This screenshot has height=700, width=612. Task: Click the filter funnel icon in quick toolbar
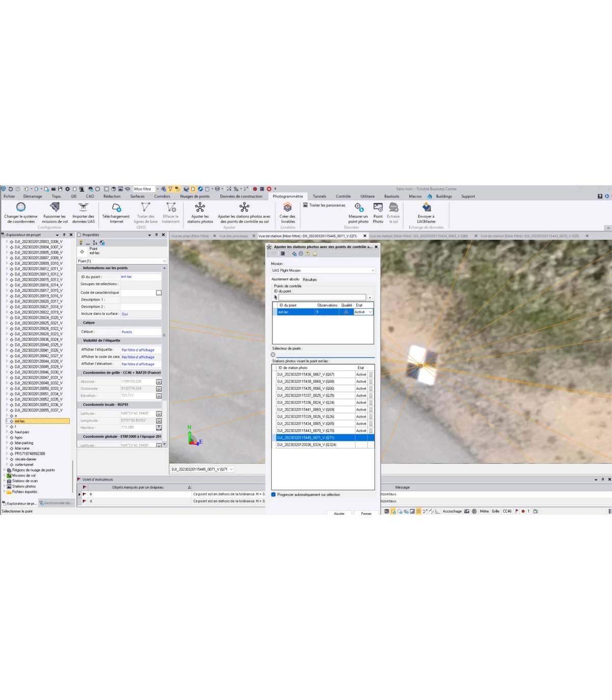pos(170,189)
